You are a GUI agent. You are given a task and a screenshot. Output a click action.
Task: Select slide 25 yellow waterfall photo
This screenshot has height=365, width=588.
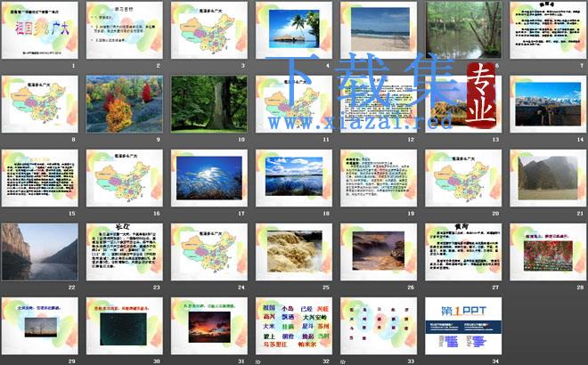[294, 252]
